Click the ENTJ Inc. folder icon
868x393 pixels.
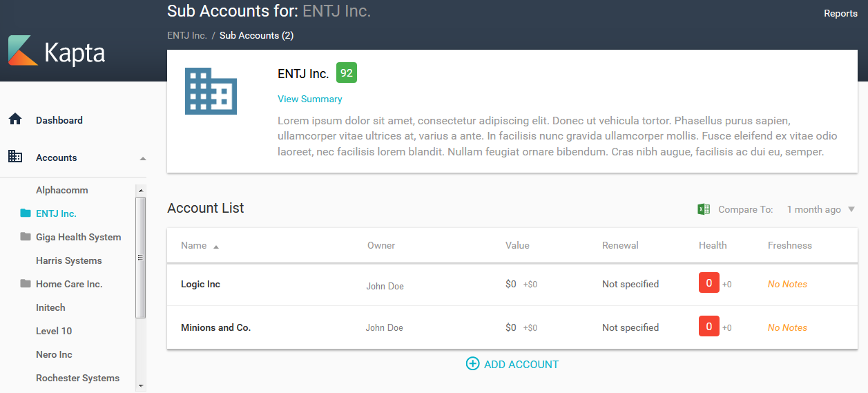point(26,213)
